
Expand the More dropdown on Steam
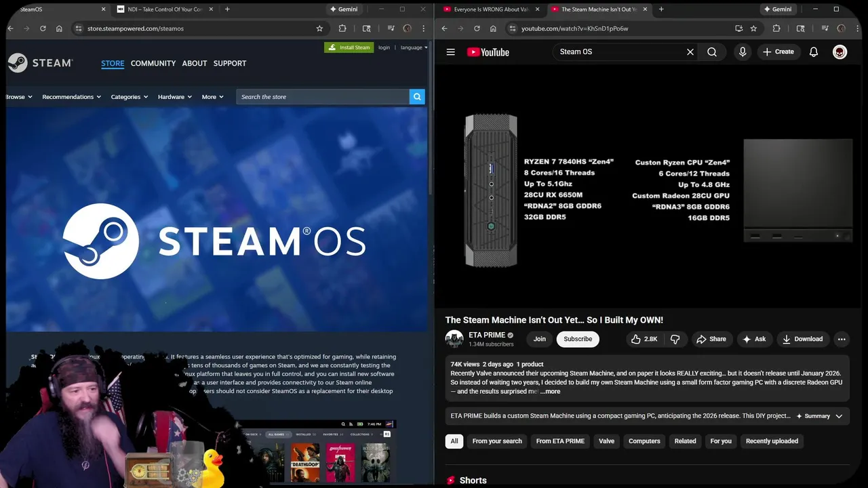[212, 97]
